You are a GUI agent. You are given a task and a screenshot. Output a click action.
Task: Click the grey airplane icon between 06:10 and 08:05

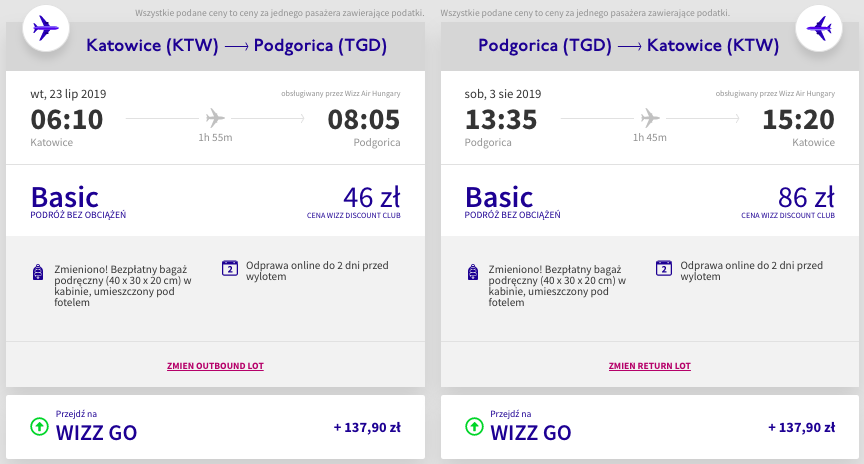[x=215, y=117]
